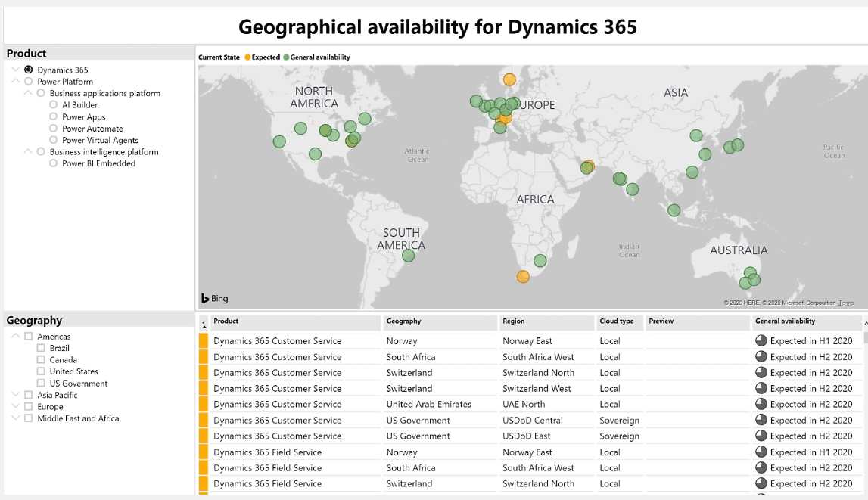868x500 pixels.
Task: Click green South Africa North map bubble
Action: click(540, 260)
